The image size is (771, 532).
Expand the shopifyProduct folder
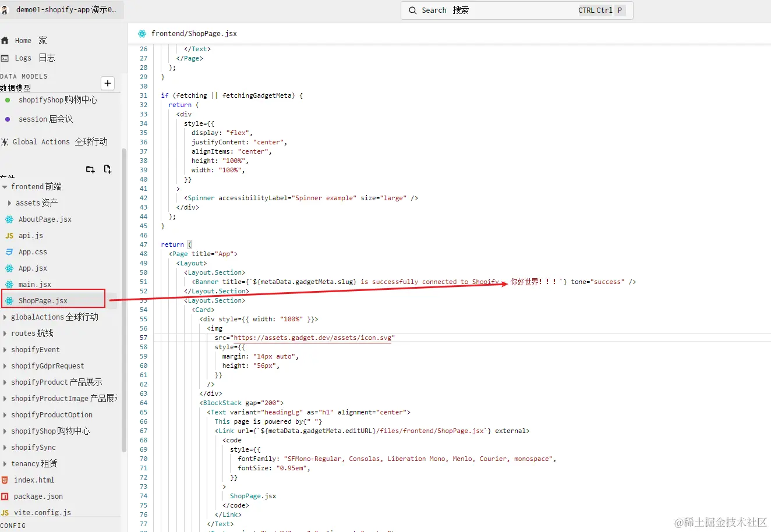pos(5,382)
